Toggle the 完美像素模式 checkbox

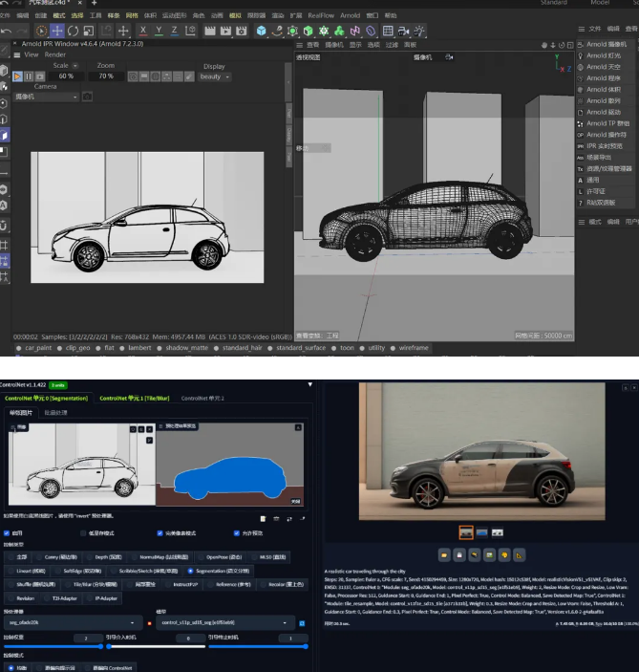pos(160,533)
